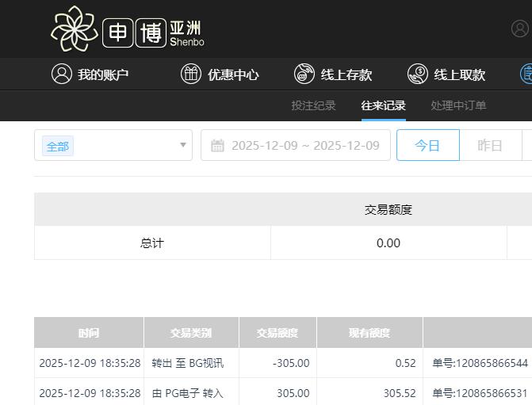Screen dimensions: 532x405
Task: Click the 我的账户 person icon
Action: point(61,75)
